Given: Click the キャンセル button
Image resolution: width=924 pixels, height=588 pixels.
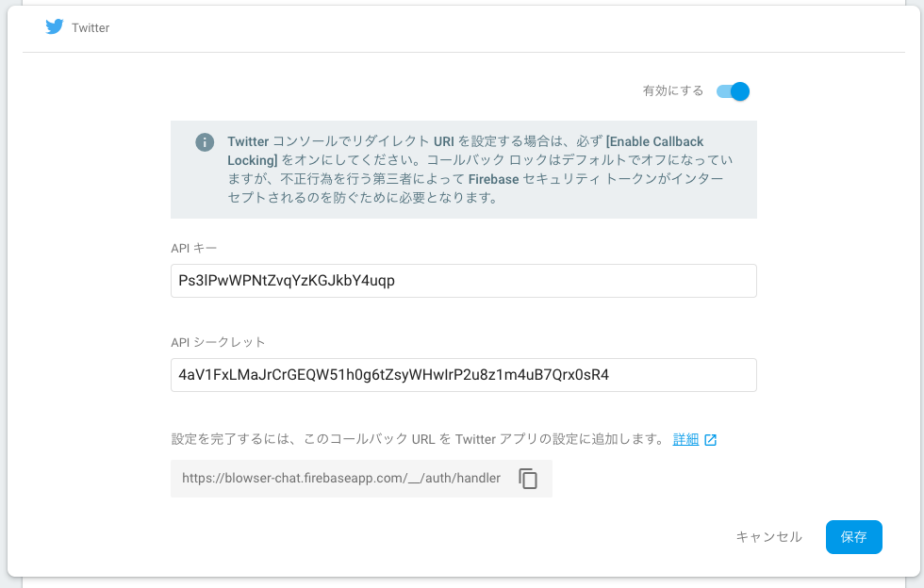Looking at the screenshot, I should pos(769,537).
